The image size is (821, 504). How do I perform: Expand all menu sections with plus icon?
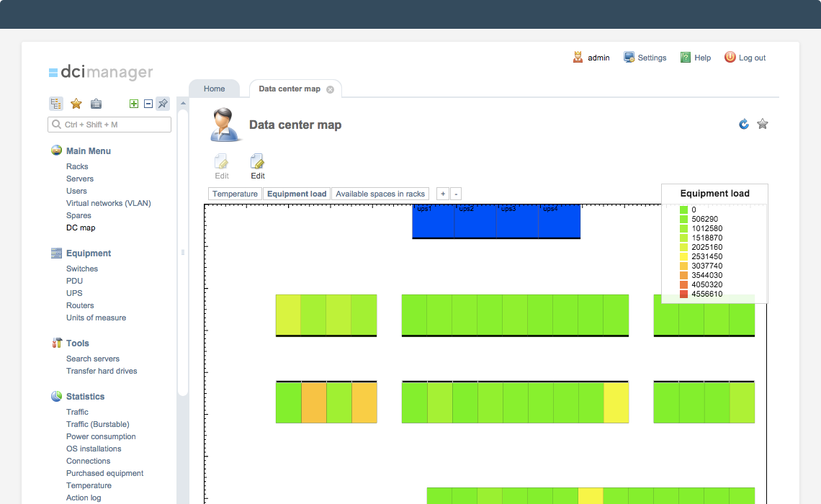tap(134, 104)
